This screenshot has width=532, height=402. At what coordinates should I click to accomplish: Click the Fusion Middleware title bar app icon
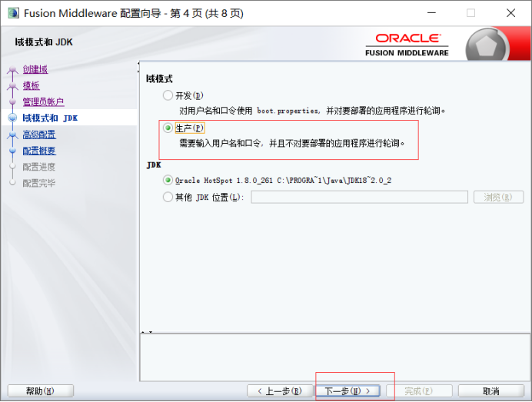point(13,13)
